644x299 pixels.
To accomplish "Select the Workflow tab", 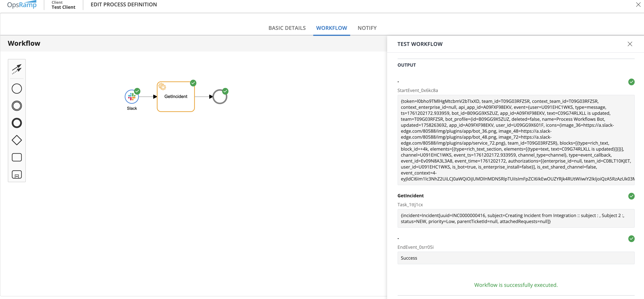I will tap(331, 28).
